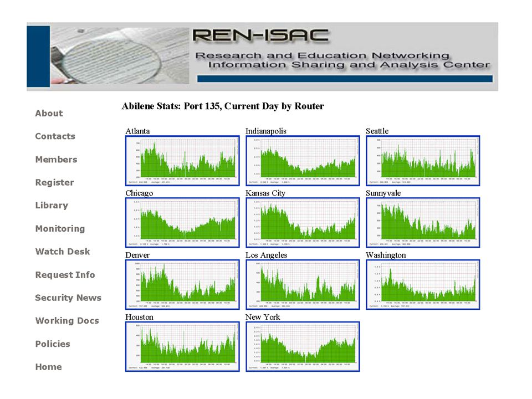Screen dimensions: 532x399
Task: Open the About page link
Action: pos(49,113)
